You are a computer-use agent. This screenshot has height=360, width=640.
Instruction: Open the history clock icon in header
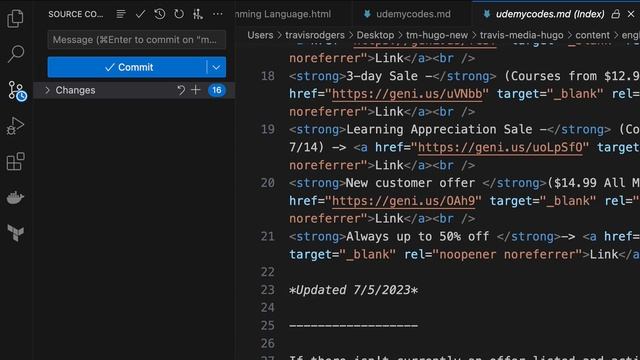tap(160, 14)
